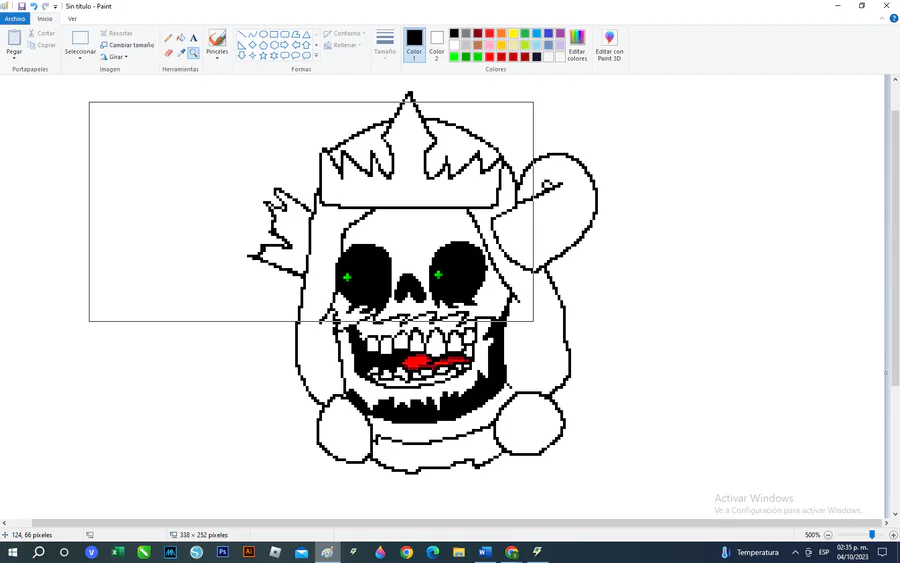The image size is (900, 563).
Task: Open Editar con Paint 3D
Action: (610, 45)
